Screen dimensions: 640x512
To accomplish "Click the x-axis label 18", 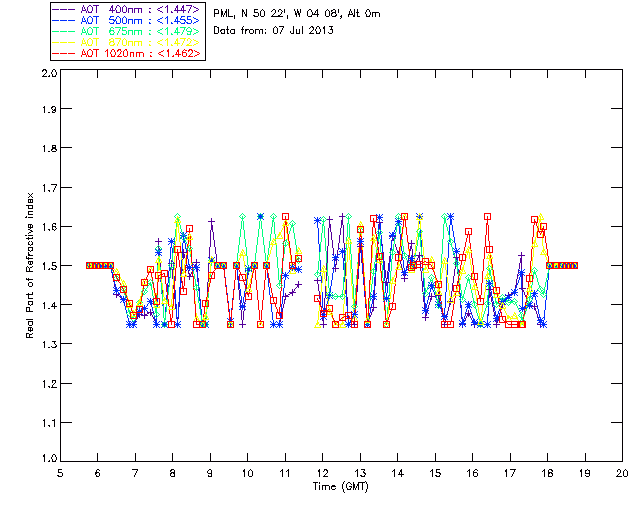I will [547, 473].
